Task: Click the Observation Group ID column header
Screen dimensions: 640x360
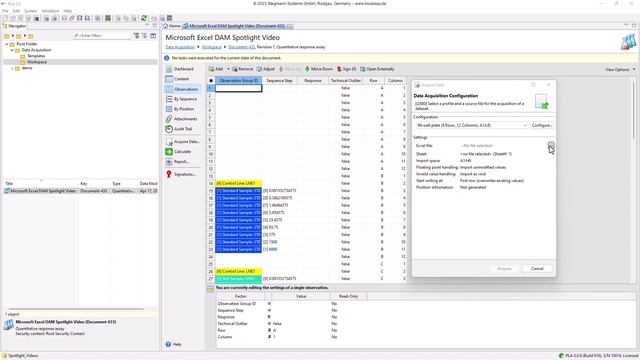Action: coord(238,81)
